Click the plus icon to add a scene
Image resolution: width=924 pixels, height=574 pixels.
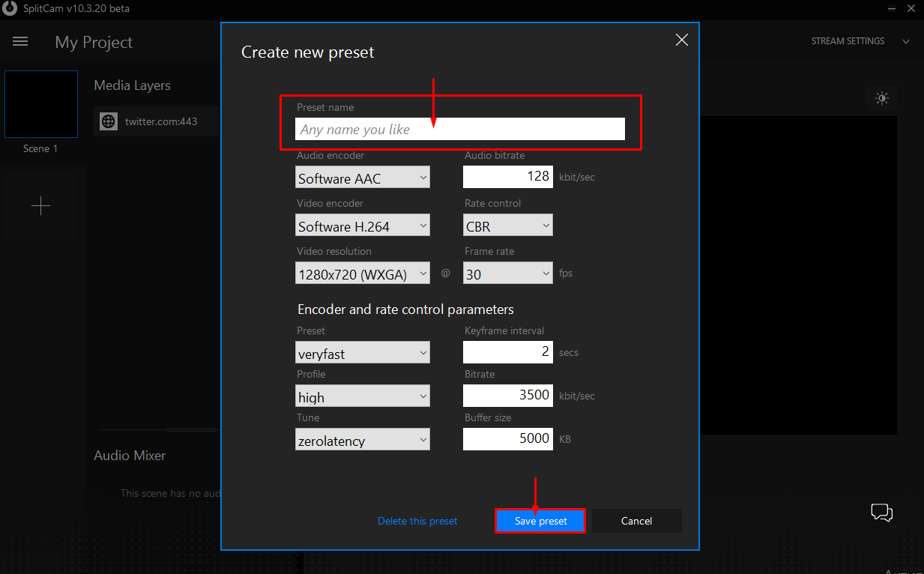41,205
